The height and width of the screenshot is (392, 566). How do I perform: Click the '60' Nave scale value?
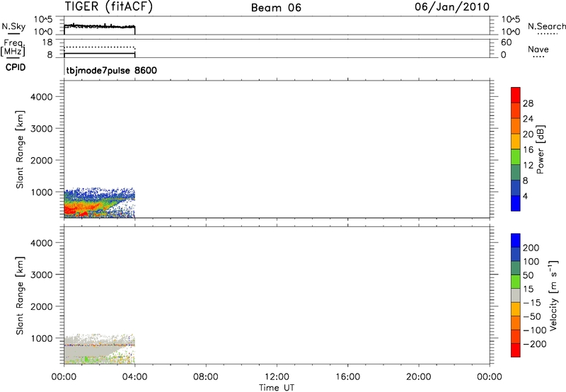coord(507,42)
